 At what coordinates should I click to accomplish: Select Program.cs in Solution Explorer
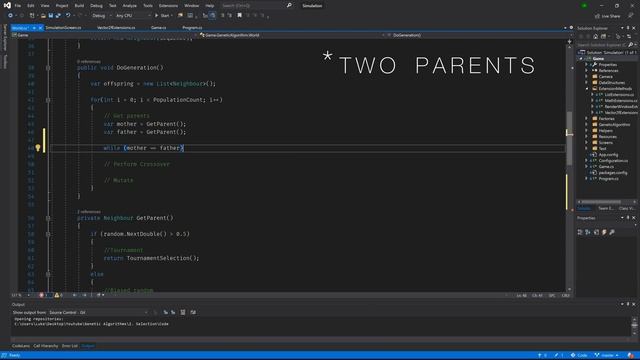pos(608,179)
